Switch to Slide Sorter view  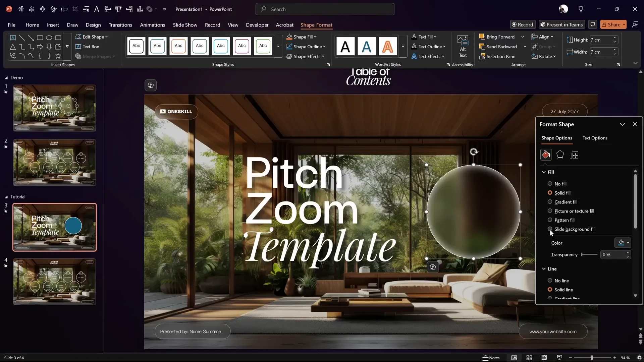click(x=529, y=358)
